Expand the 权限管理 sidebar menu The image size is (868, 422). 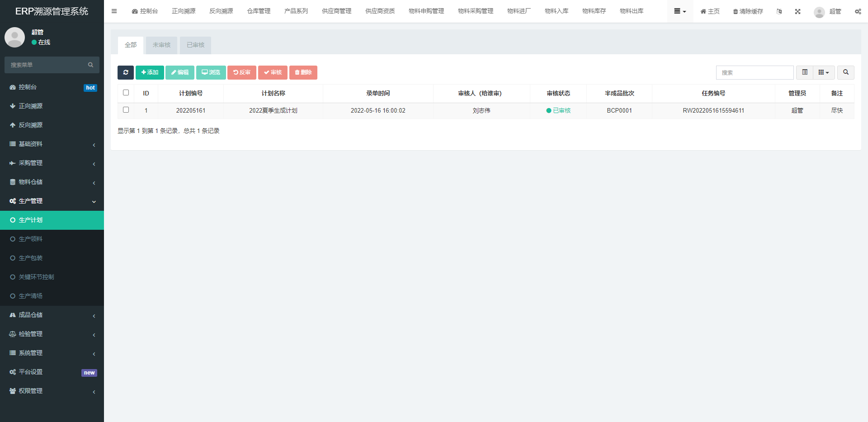[52, 391]
